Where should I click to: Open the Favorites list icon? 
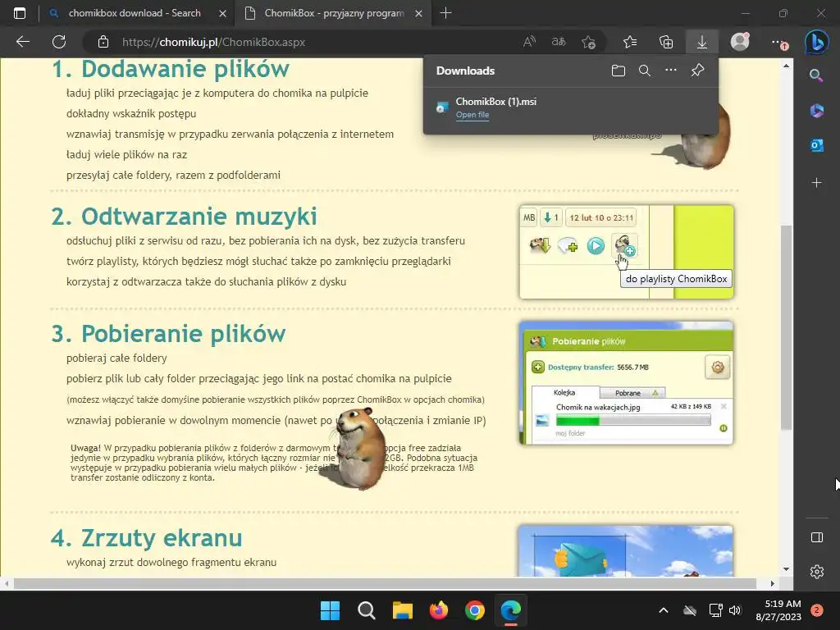[630, 42]
